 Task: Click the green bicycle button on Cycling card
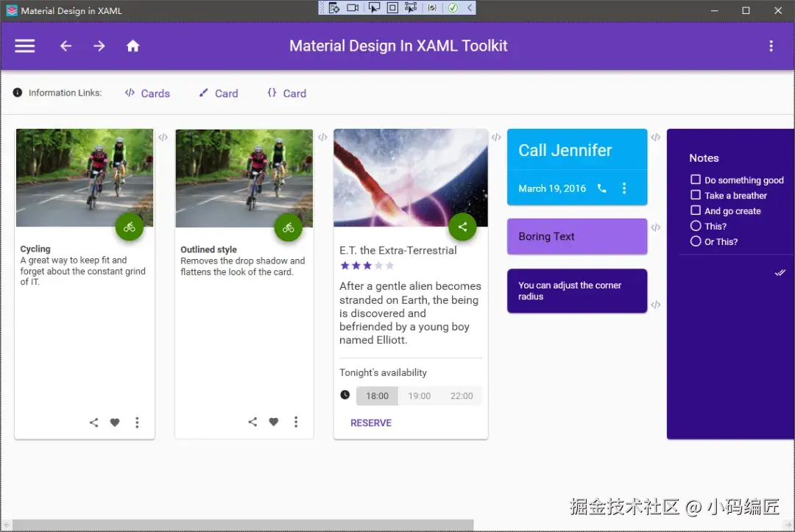click(130, 227)
